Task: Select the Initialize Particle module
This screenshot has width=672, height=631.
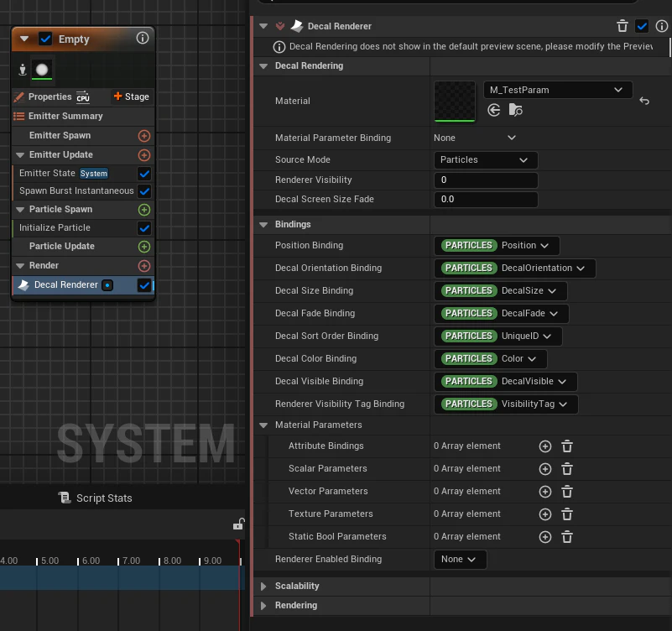Action: pos(55,227)
